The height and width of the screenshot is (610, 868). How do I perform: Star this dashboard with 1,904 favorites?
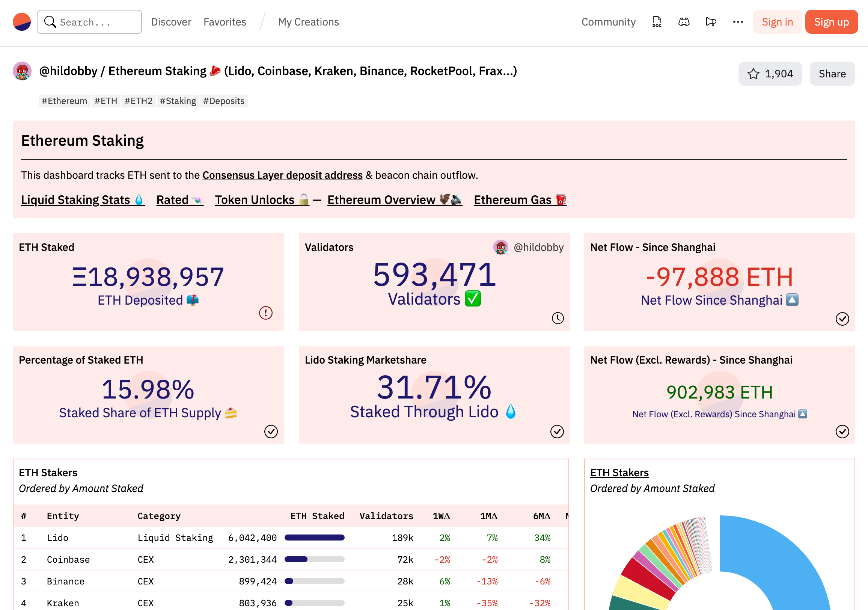click(x=770, y=74)
